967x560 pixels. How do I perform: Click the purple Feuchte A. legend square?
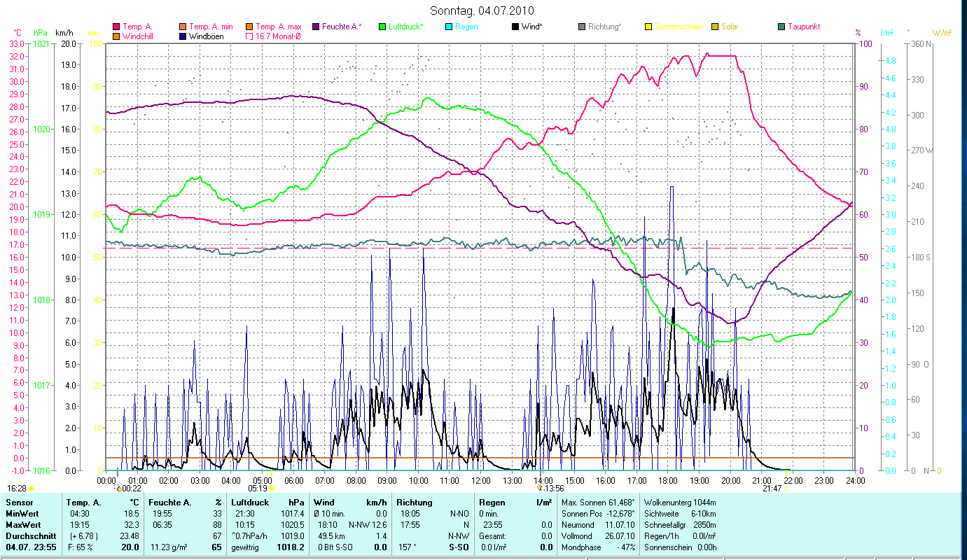(x=315, y=27)
